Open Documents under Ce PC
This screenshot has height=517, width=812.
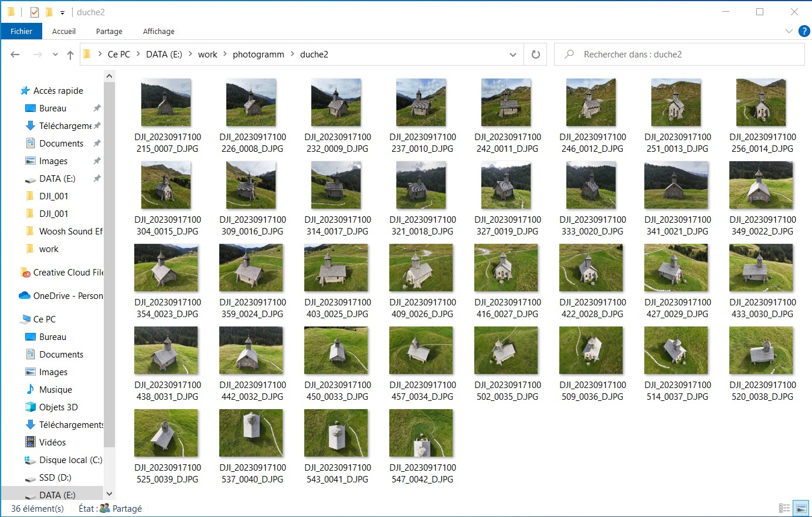pos(61,355)
